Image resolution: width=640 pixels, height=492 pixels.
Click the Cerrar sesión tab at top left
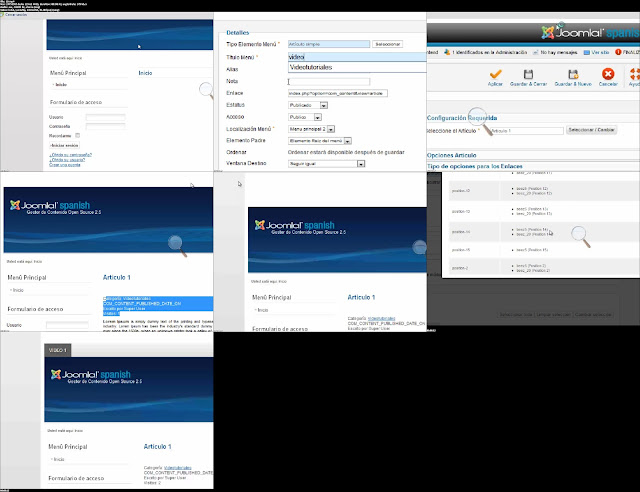click(14, 15)
